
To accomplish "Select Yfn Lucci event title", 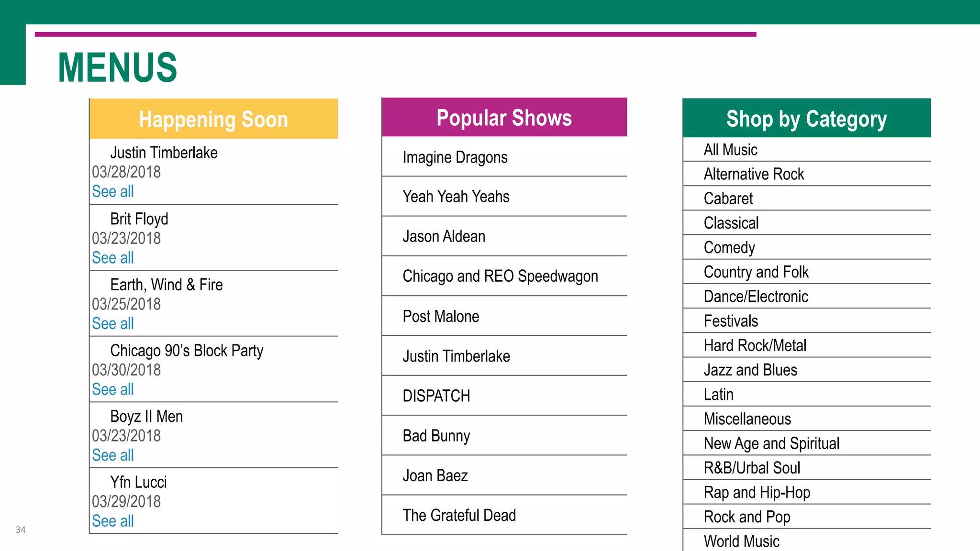I will click(x=138, y=482).
